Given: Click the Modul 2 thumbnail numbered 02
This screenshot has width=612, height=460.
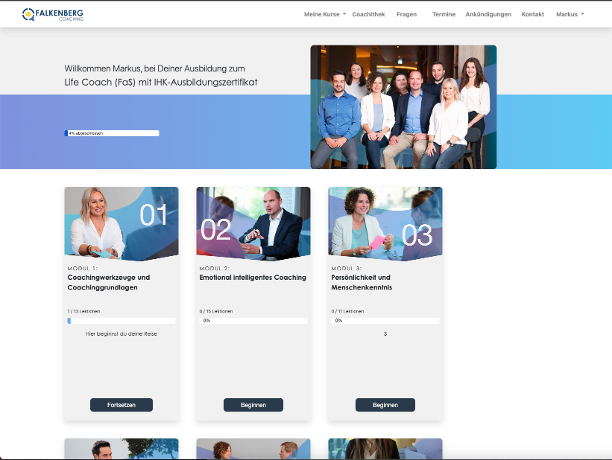Looking at the screenshot, I should 253,222.
